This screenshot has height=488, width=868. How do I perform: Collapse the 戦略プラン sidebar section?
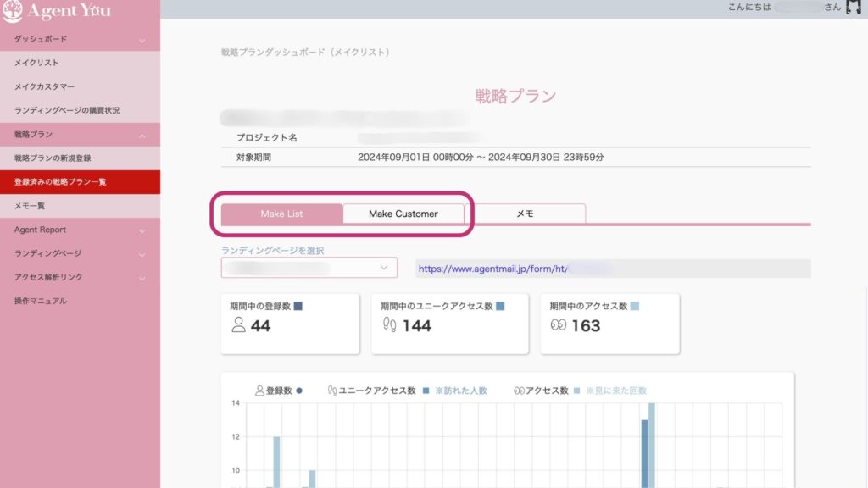(142, 136)
